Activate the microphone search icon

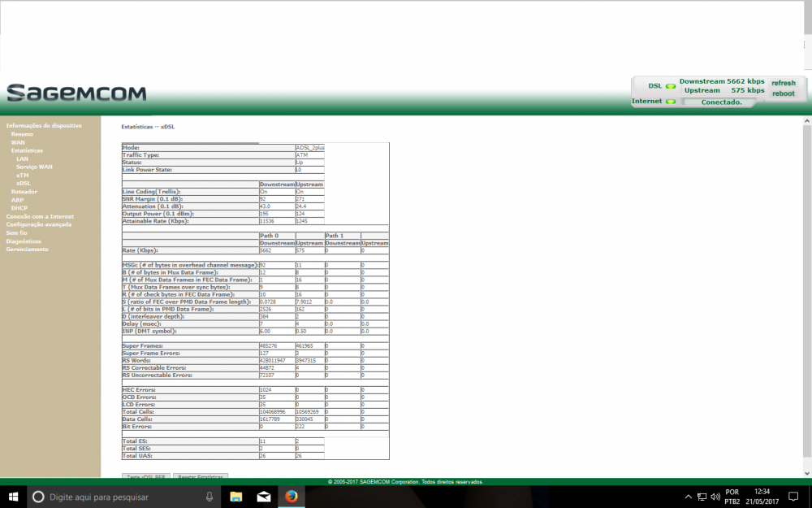[x=209, y=497]
